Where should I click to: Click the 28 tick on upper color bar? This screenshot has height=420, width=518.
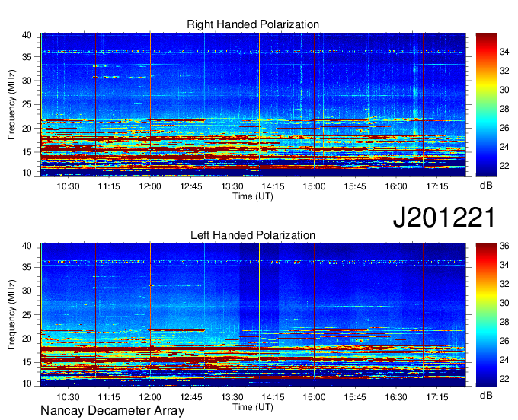click(504, 109)
